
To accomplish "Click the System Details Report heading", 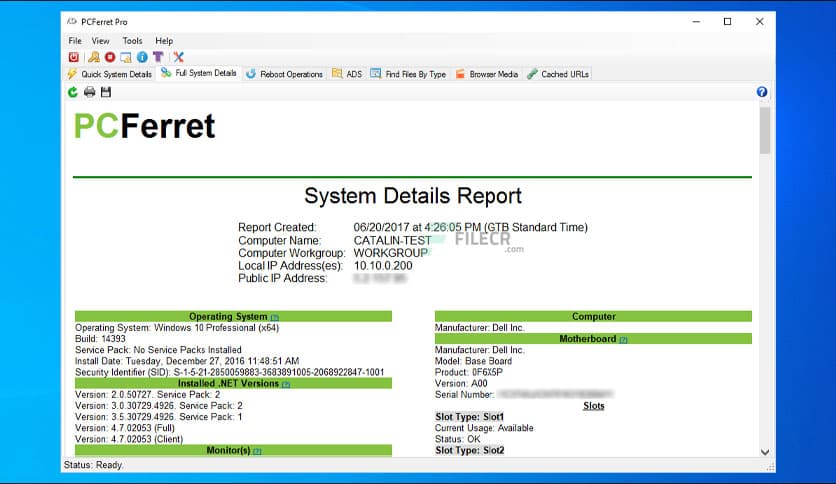I will point(413,196).
